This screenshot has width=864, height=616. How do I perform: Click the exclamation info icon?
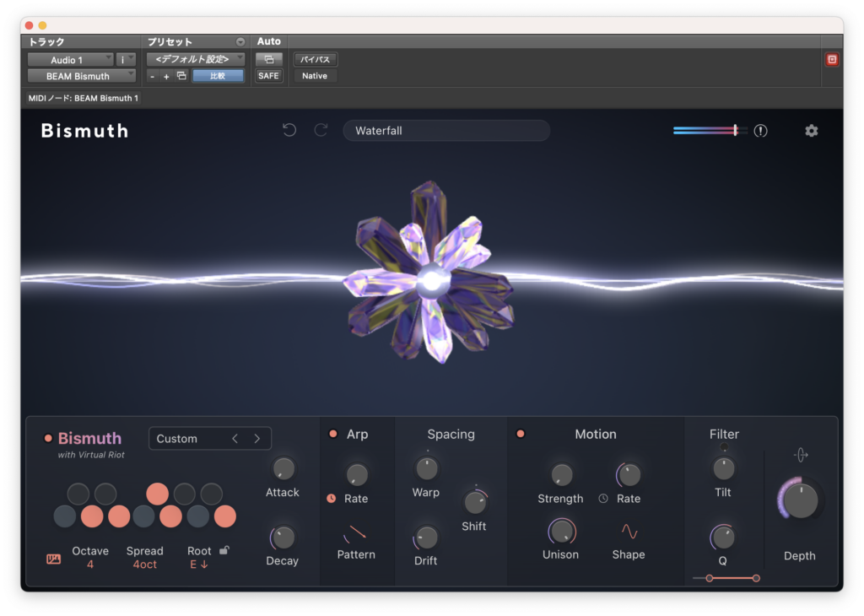[760, 131]
